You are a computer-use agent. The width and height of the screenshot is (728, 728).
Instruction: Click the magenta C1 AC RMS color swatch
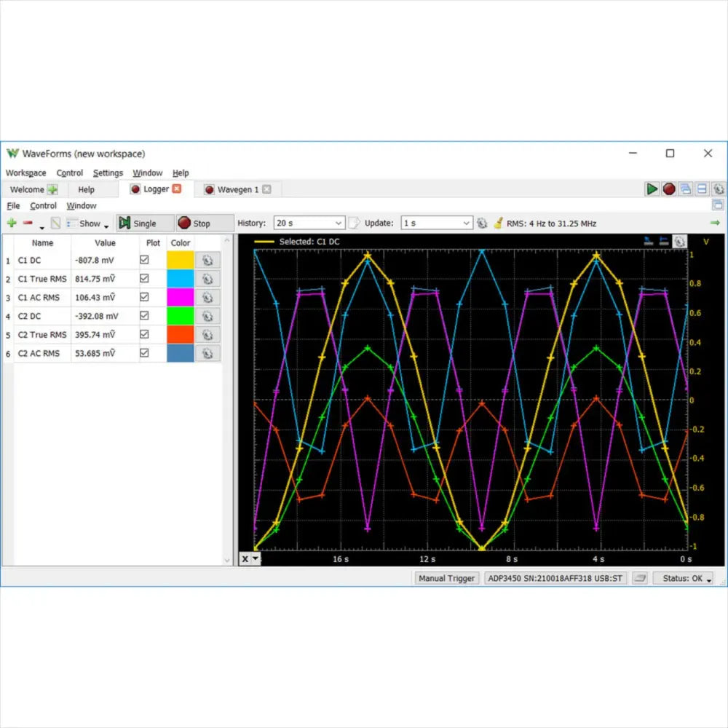coord(181,298)
